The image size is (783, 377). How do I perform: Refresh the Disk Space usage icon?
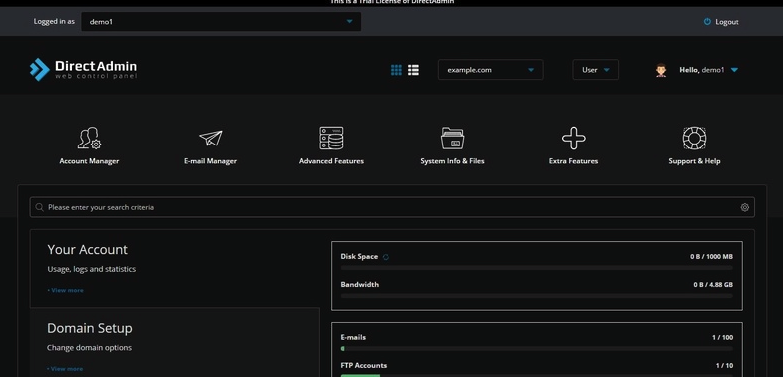click(x=386, y=257)
